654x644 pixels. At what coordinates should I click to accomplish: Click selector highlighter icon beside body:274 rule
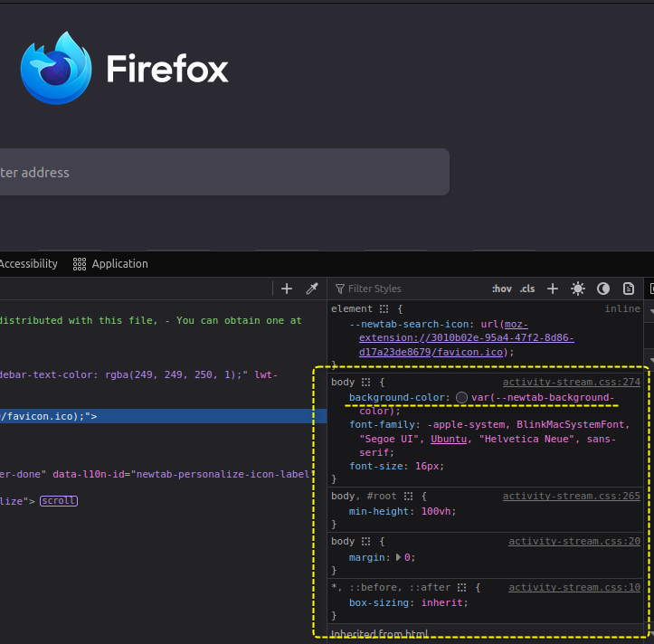(365, 383)
